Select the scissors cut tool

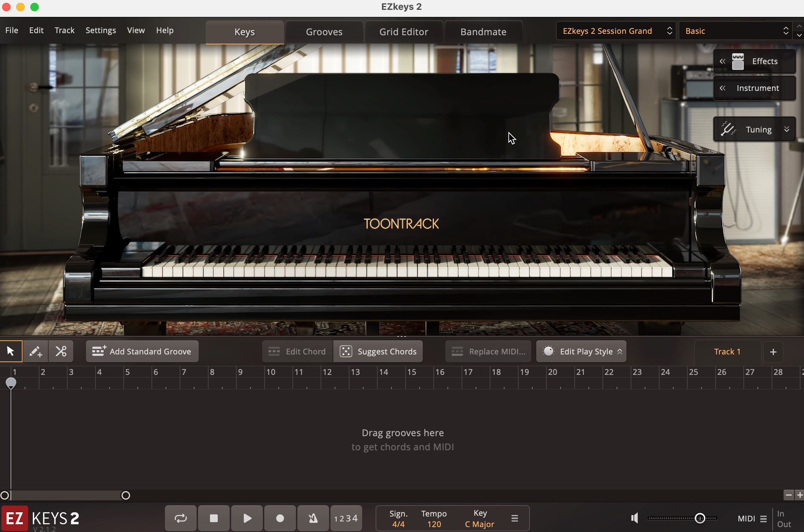pyautogui.click(x=61, y=351)
